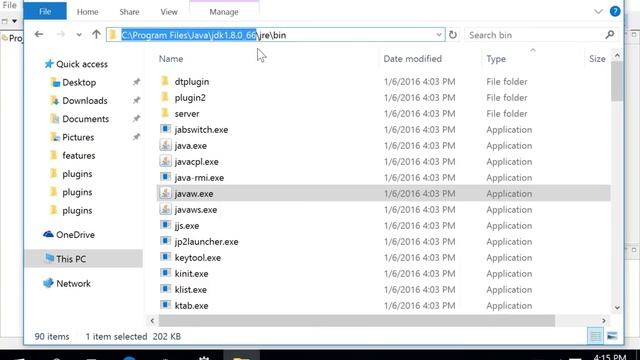This screenshot has width=640, height=360.
Task: Select the kinit.exe file icon
Action: point(165,273)
